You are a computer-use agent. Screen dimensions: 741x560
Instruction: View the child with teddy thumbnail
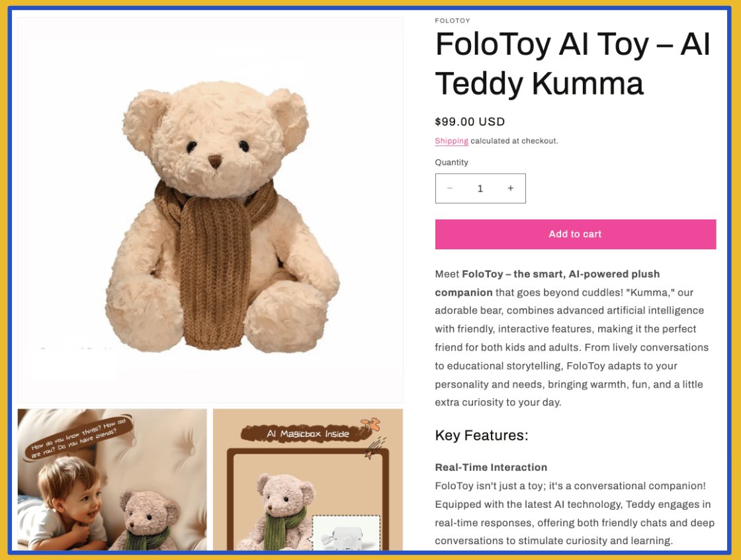[112, 480]
